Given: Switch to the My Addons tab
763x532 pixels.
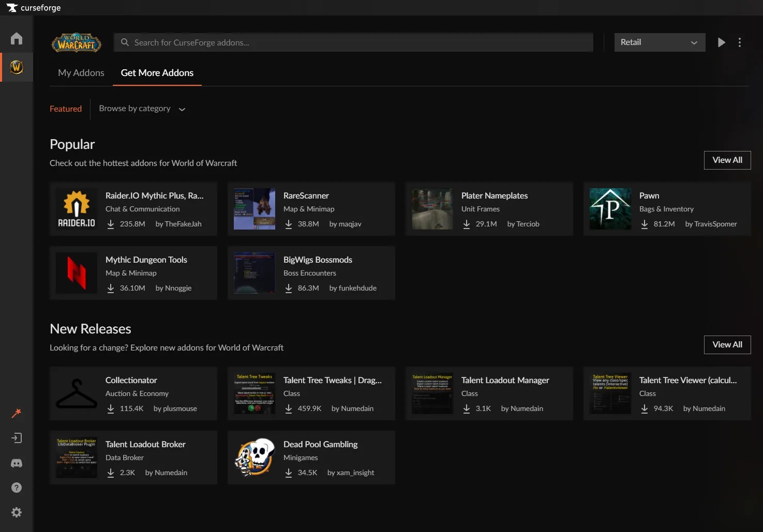Looking at the screenshot, I should click(81, 72).
